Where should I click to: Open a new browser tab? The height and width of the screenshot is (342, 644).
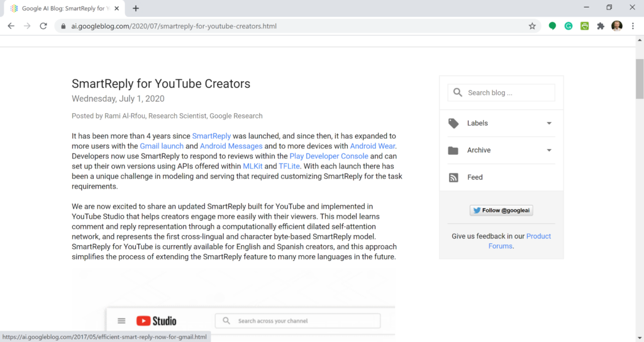tap(136, 8)
